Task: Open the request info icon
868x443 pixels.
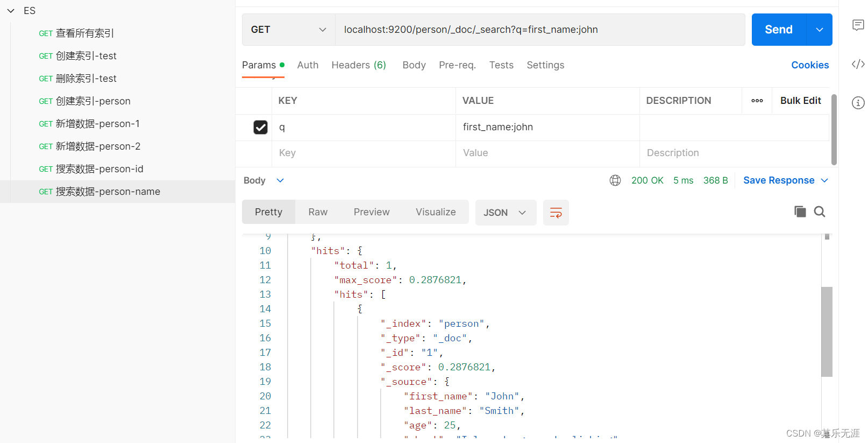Action: tap(858, 103)
